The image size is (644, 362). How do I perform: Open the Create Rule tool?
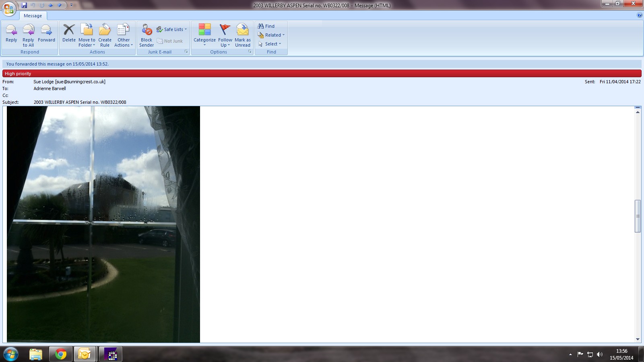tap(105, 31)
